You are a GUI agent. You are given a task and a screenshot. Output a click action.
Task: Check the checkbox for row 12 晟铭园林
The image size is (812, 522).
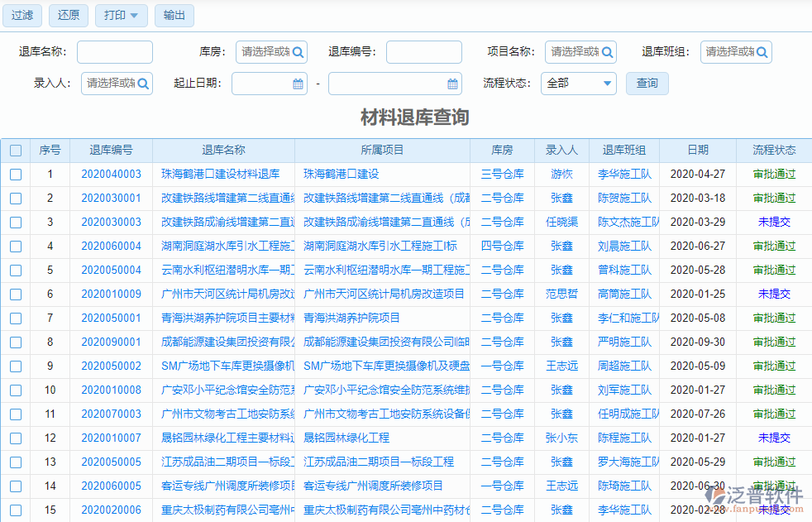click(x=15, y=438)
